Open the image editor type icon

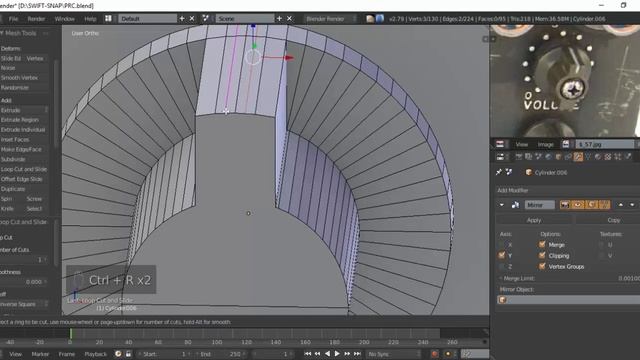[500, 144]
